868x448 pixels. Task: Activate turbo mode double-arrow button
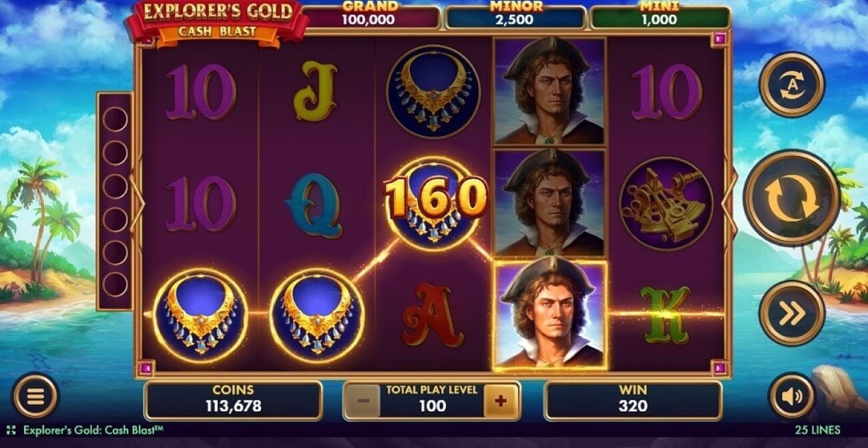791,313
